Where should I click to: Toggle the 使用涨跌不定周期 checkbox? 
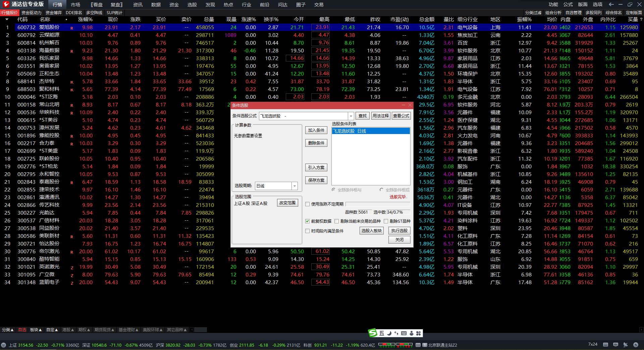click(x=307, y=204)
